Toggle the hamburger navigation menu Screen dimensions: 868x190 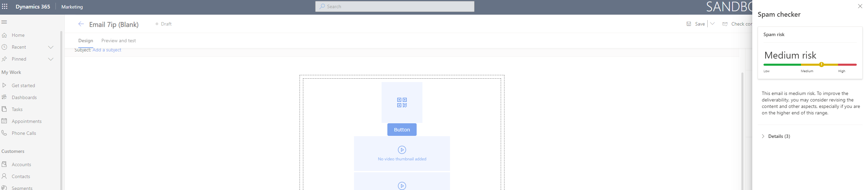coord(4,22)
